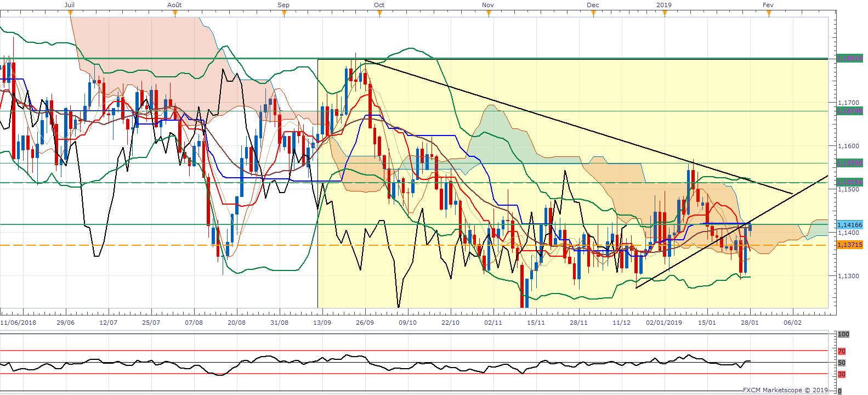868x395 pixels.
Task: Click the 0 level tag on oscillator scale
Action: tap(840, 391)
